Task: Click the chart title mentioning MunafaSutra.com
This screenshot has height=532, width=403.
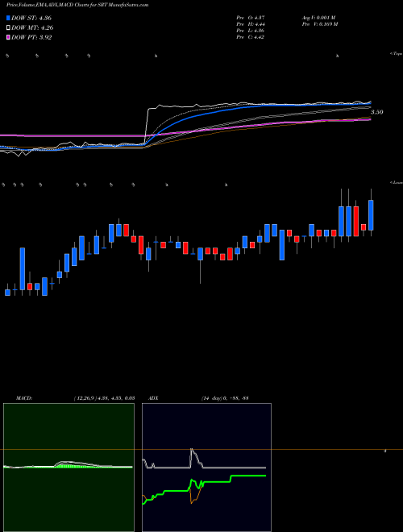Action: 77,6
